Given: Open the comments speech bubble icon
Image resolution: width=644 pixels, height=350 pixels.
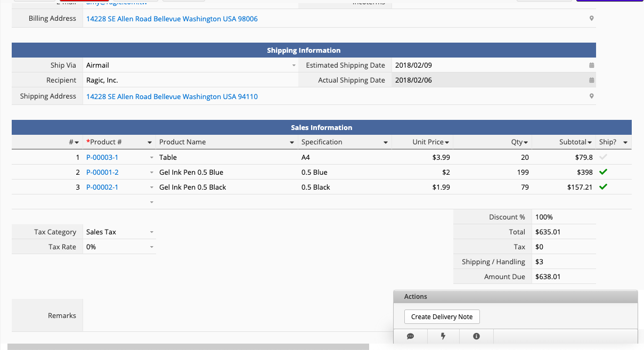Looking at the screenshot, I should tap(410, 336).
